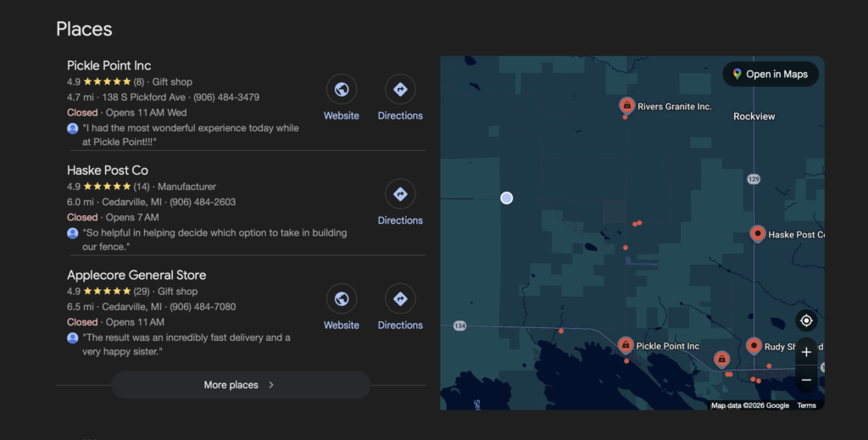Select the Rudy map pin marker
This screenshot has height=440, width=868.
(754, 346)
